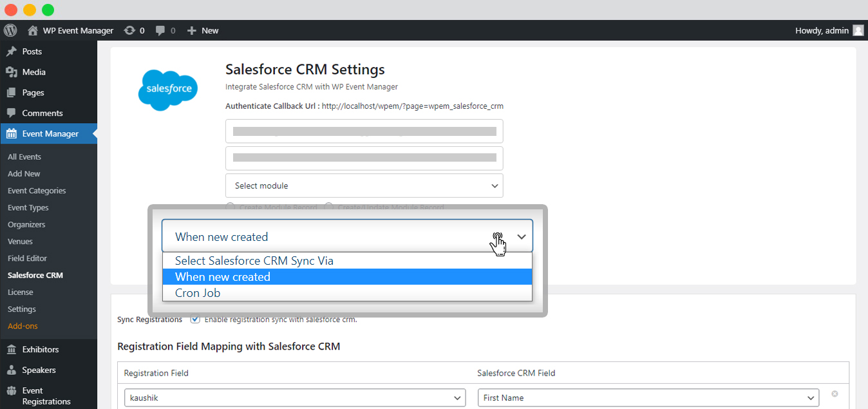Open Salesforce CRM submenu
Image resolution: width=868 pixels, height=409 pixels.
tap(35, 275)
